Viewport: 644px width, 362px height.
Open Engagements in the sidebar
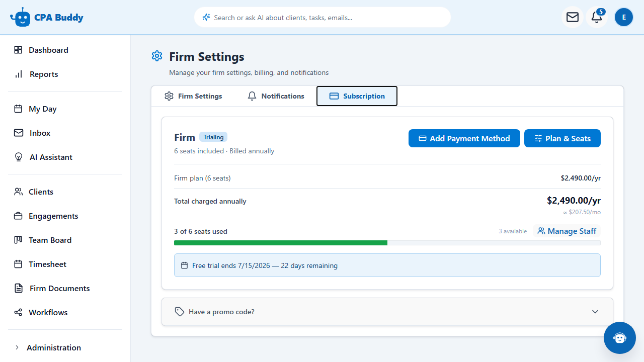(65, 216)
